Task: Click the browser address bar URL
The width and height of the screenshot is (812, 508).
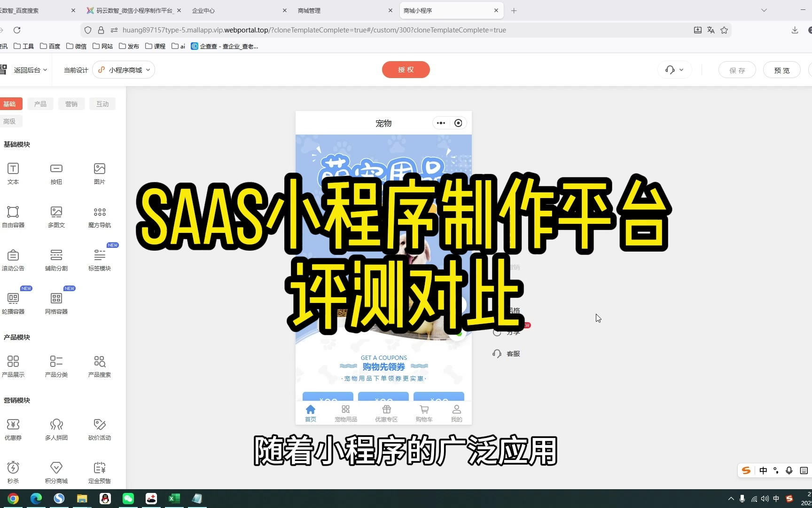Action: [314, 30]
